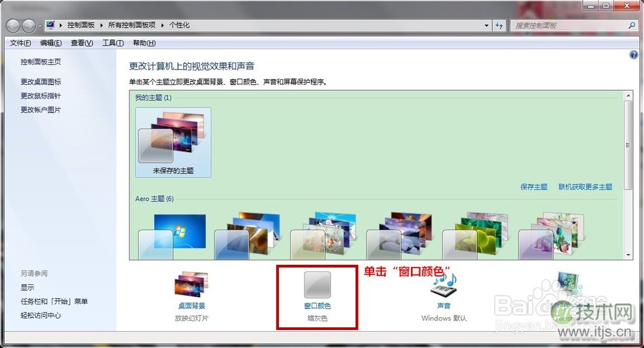Image resolution: width=644 pixels, height=348 pixels.
Task: Select the Characters Aero theme thumbnail
Action: pyautogui.click(x=324, y=237)
